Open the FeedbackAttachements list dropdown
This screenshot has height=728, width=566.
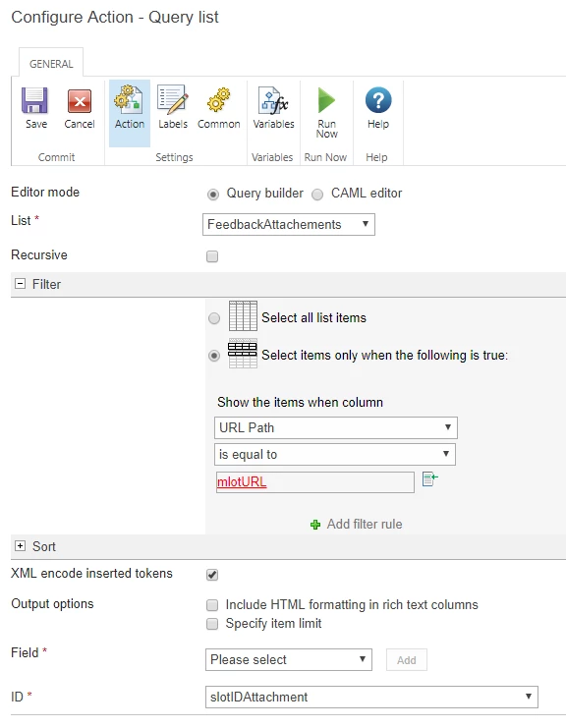[x=288, y=224]
